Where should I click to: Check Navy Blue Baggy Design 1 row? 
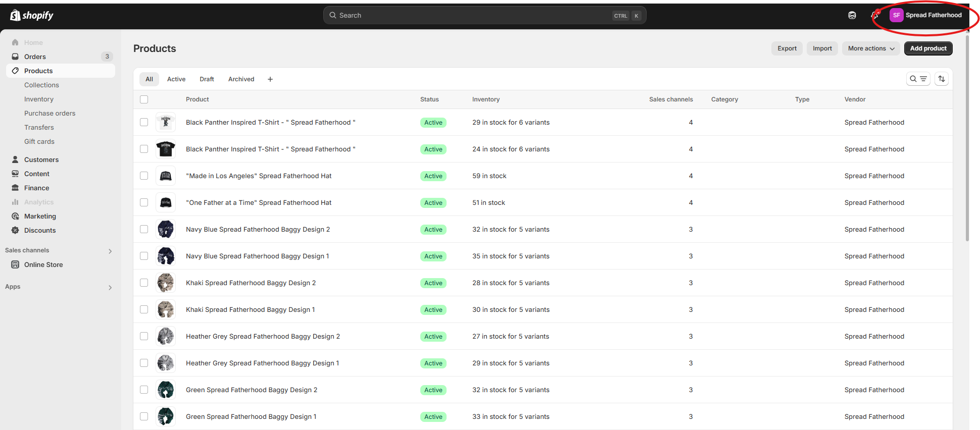click(144, 256)
